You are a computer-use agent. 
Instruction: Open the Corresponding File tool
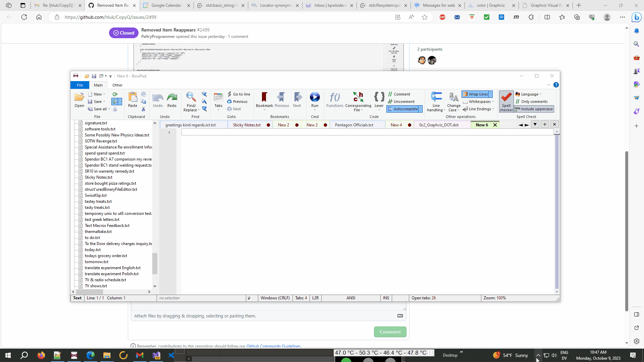point(358,97)
